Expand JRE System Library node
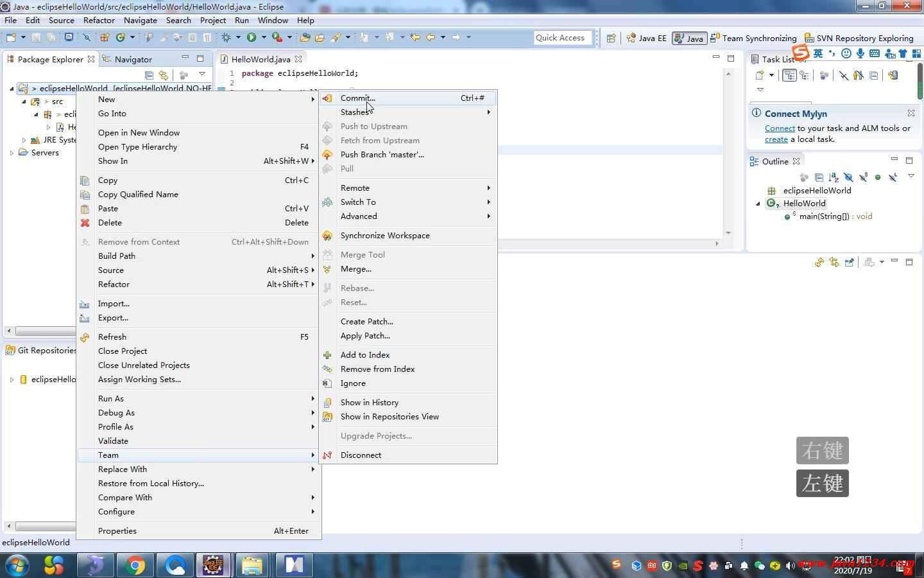Image resolution: width=924 pixels, height=578 pixels. [x=24, y=140]
